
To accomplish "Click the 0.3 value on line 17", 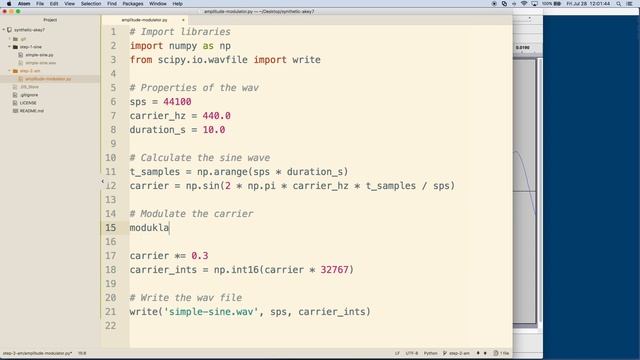I will (200, 256).
